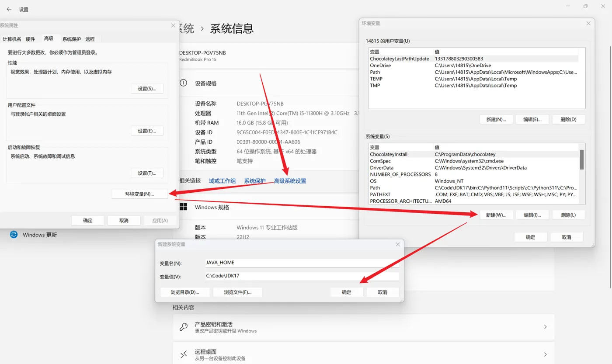Select TMP user variable row

pyautogui.click(x=474, y=86)
